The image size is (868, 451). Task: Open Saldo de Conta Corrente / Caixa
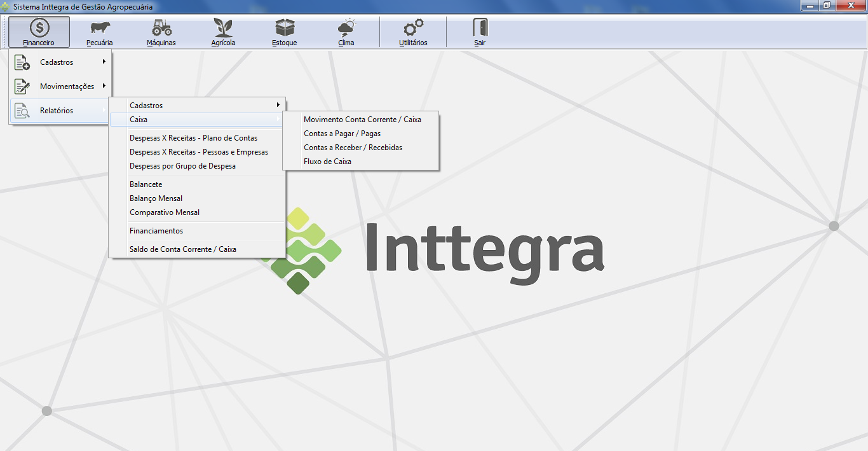point(183,249)
